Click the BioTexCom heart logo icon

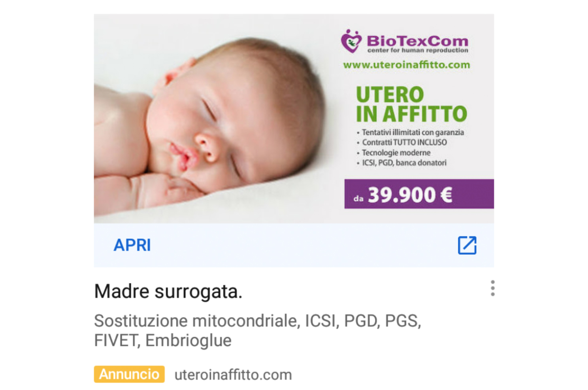[351, 41]
